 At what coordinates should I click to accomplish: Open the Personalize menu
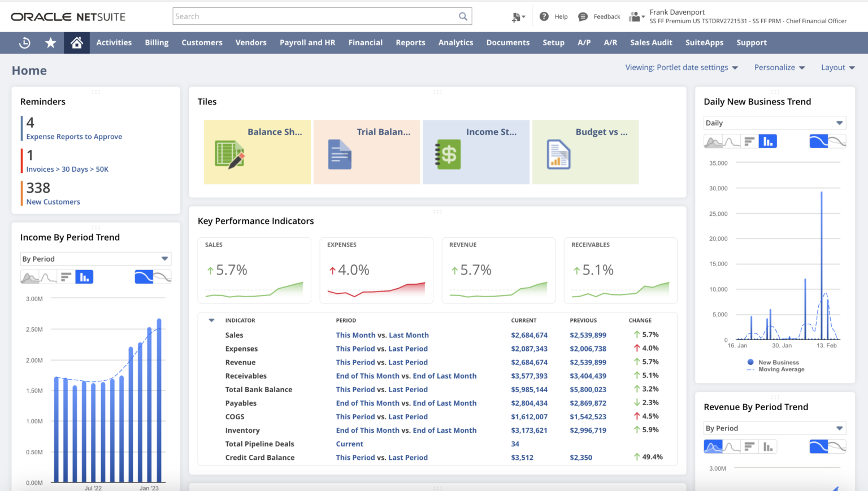tap(779, 67)
